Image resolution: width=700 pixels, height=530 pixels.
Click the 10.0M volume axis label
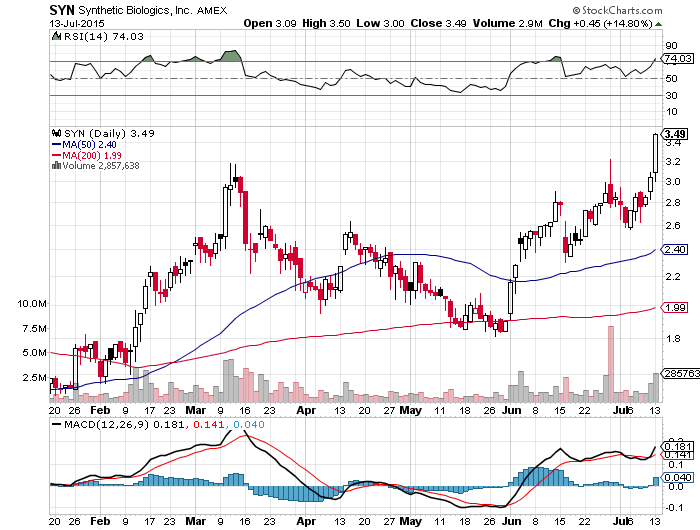[32, 304]
